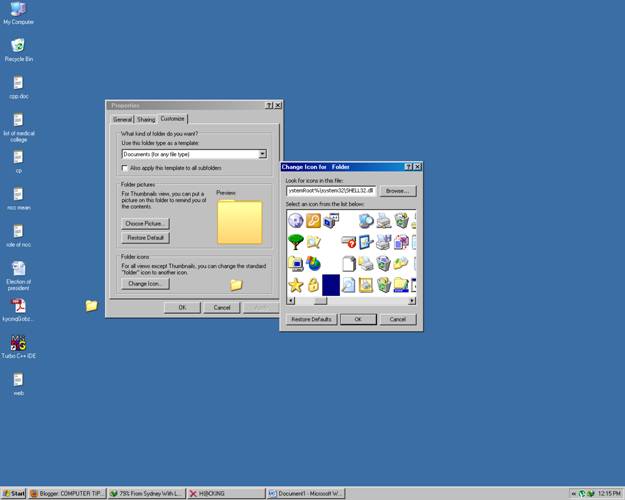Pick the computer with magnifier search icon
Screen dimensions: 625x500
[x=366, y=220]
